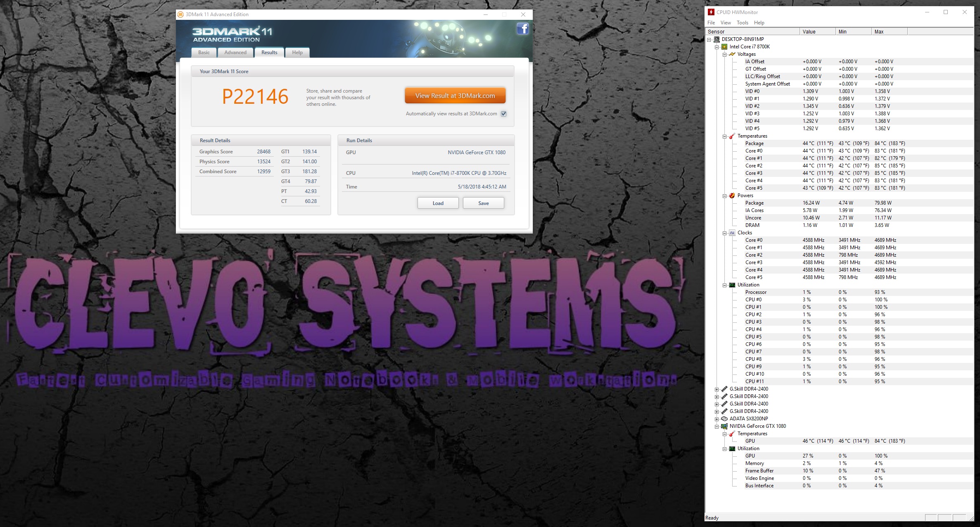Click the GPU Temperatures thermometer icon
980x527 pixels.
pos(732,434)
